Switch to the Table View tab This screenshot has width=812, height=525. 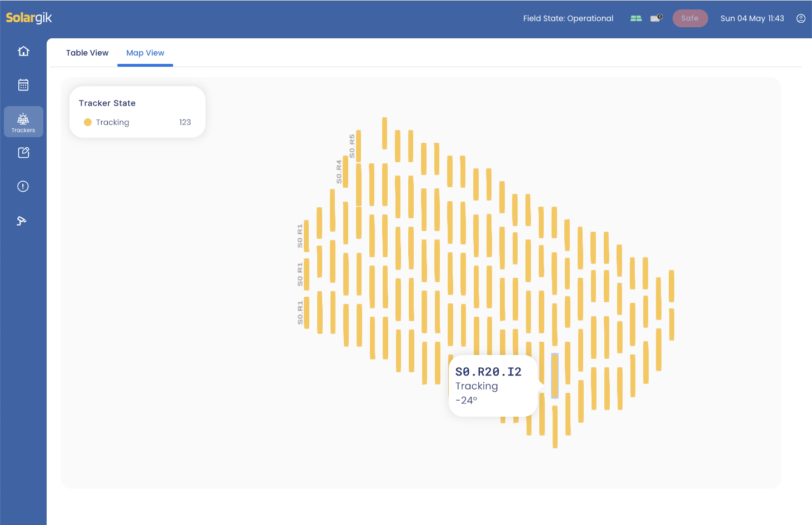point(87,53)
